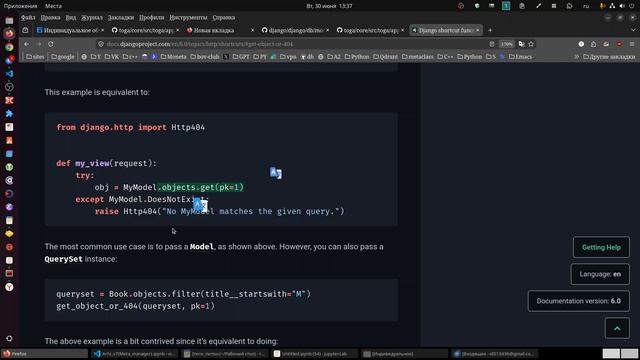Click the translate icon over DoesNotExist
This screenshot has height=360, width=640.
click(200, 204)
